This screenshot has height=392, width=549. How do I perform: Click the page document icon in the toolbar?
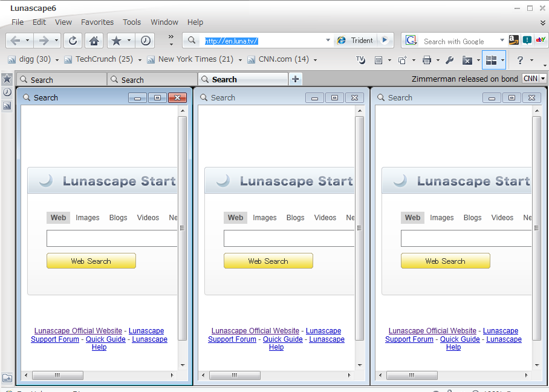pos(378,60)
